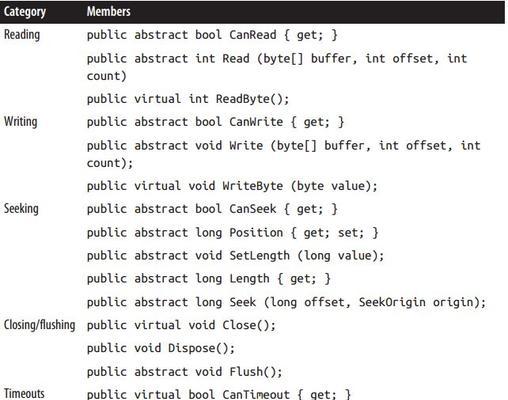This screenshot has width=508, height=400.
Task: Select the Writing category label
Action: [x=20, y=122]
